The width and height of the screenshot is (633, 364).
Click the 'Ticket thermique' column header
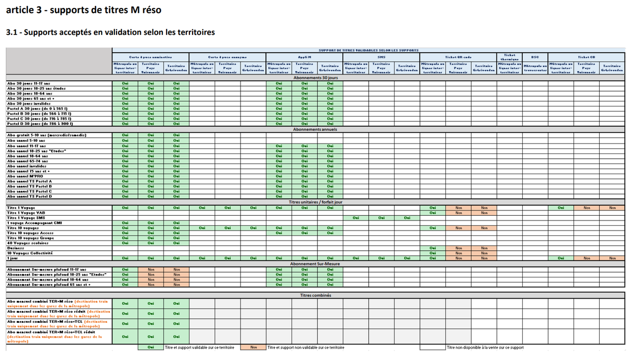click(x=510, y=57)
